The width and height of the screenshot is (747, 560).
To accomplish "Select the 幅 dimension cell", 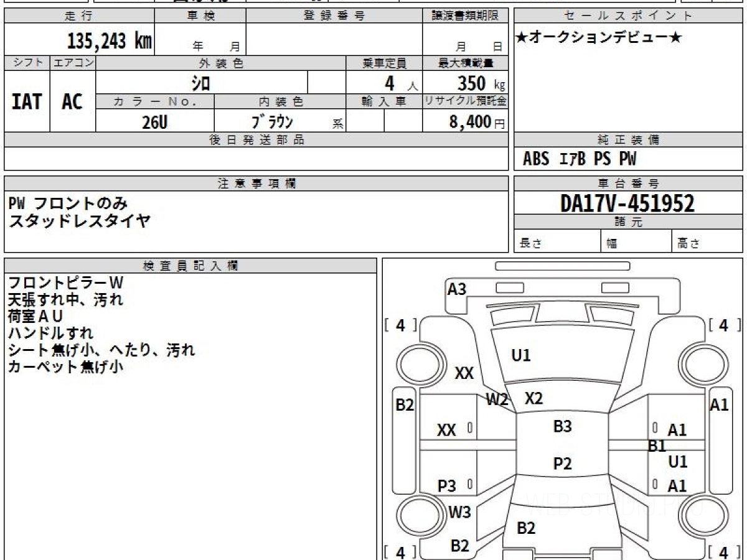I will coord(636,241).
